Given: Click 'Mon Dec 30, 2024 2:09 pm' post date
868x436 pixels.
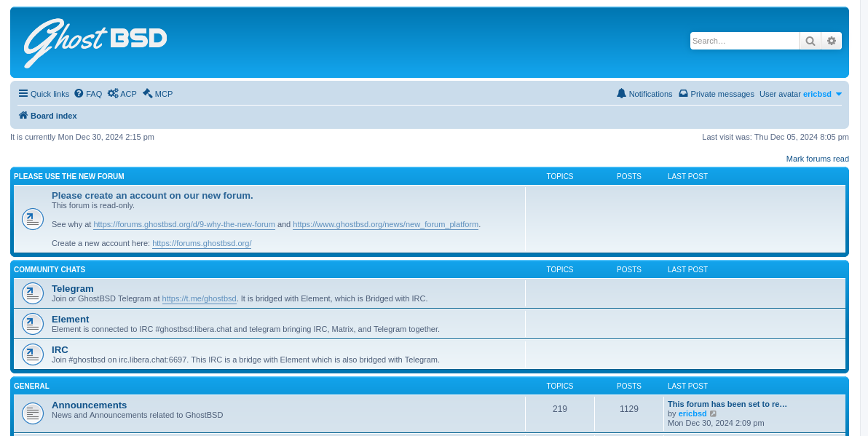Looking at the screenshot, I should click(x=716, y=423).
